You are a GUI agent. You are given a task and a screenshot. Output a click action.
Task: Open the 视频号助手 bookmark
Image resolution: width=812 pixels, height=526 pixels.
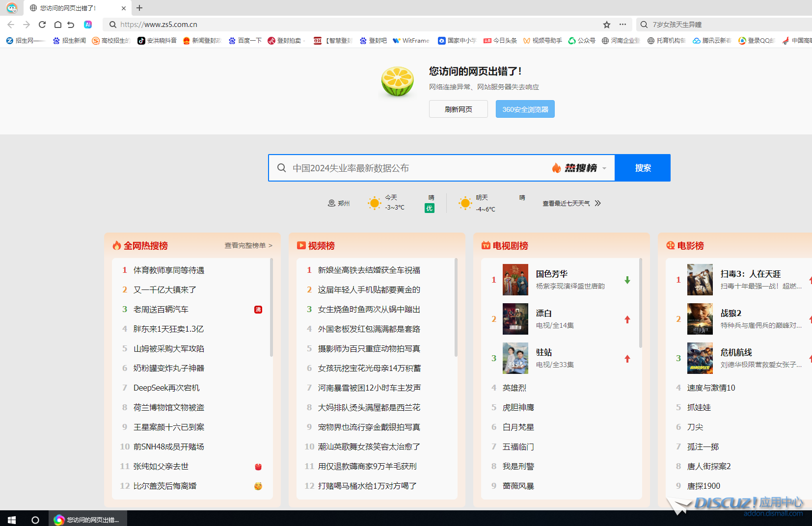(542, 41)
